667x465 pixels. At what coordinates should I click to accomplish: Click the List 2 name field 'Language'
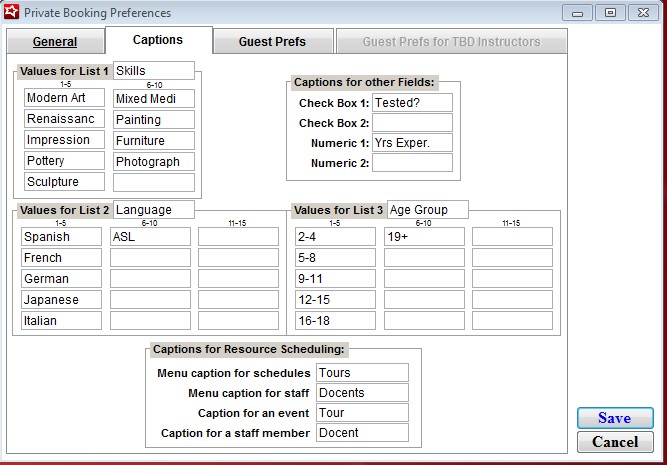pos(153,210)
